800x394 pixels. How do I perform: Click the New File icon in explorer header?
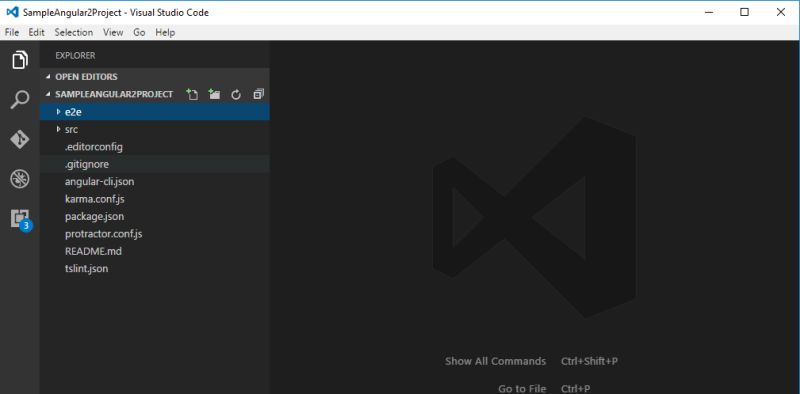[192, 94]
